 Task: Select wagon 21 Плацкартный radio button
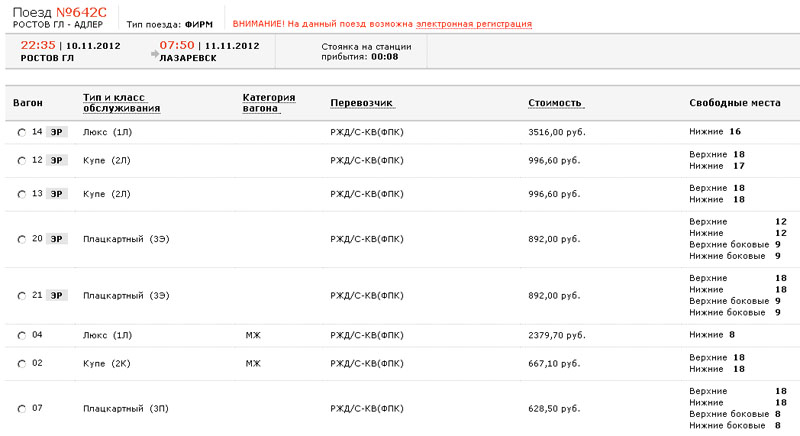pos(22,295)
